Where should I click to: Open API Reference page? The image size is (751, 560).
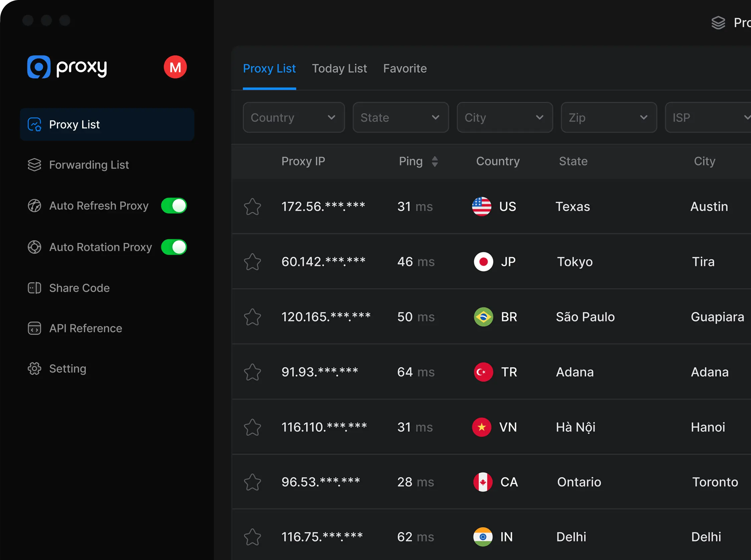[x=85, y=328]
